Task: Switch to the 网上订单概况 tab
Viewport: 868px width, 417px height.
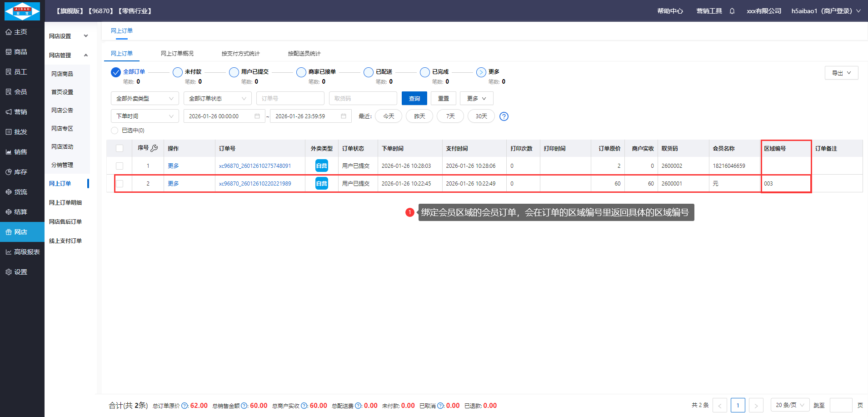Action: pos(177,54)
